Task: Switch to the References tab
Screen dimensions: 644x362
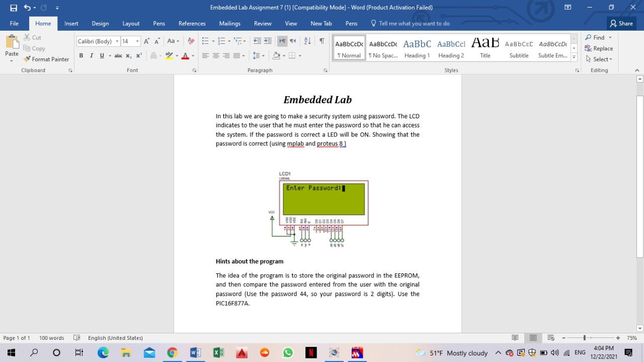Action: [x=192, y=23]
